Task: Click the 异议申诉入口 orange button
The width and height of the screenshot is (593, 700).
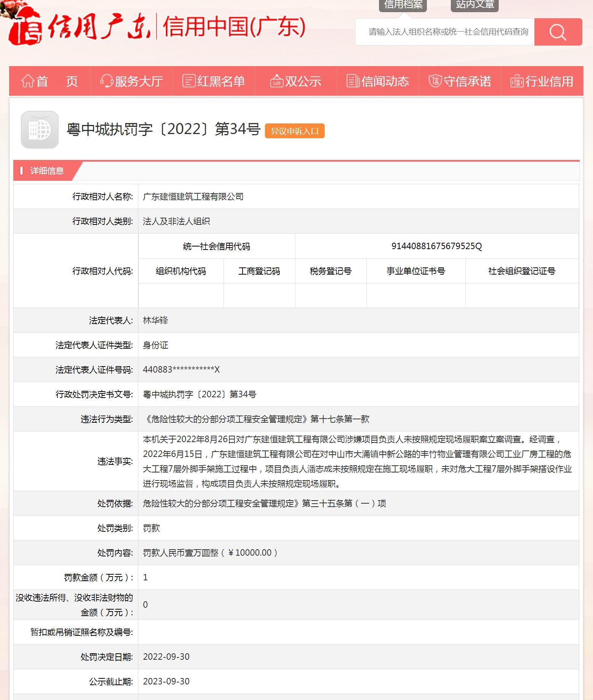Action: pos(295,131)
